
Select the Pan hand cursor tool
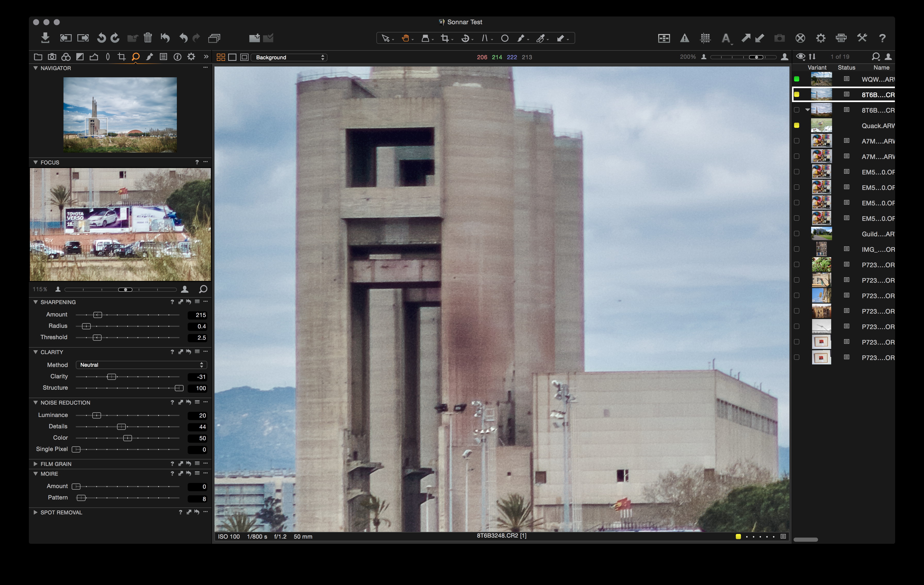pyautogui.click(x=405, y=38)
